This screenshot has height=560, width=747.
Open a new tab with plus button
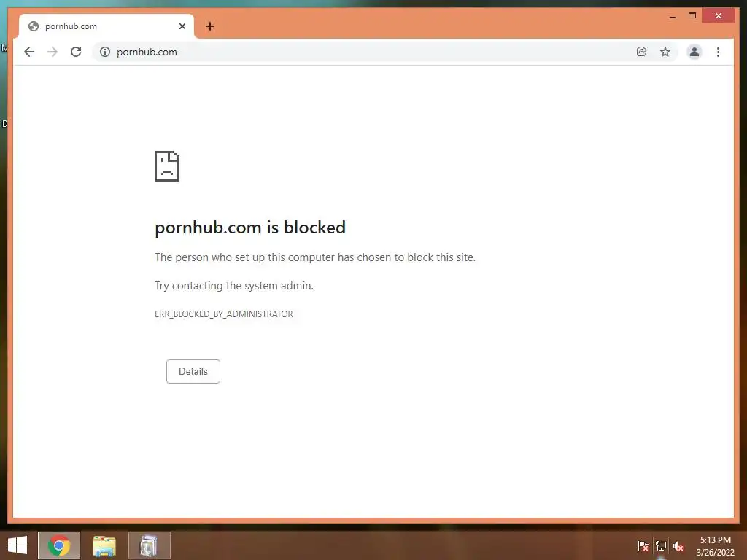[x=210, y=26]
